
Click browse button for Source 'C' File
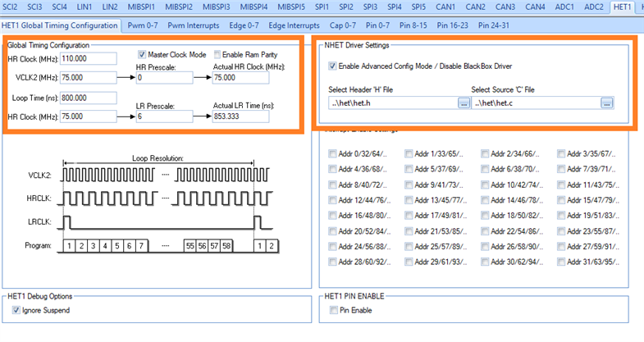click(x=607, y=103)
